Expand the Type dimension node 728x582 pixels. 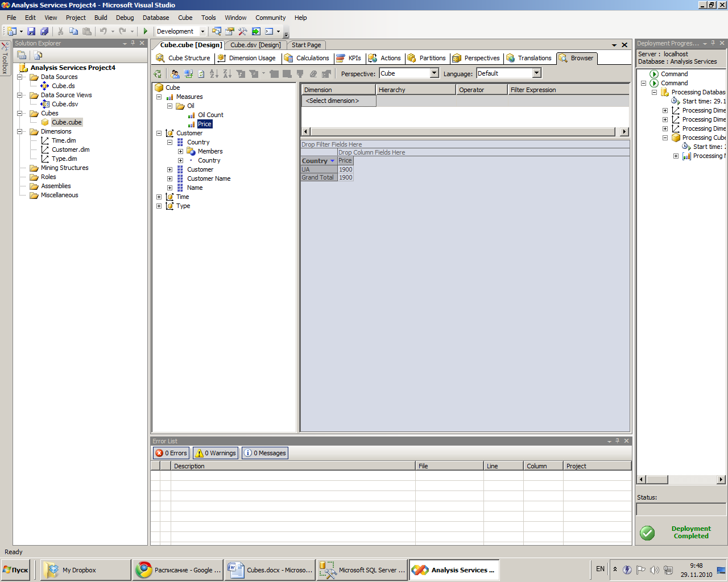pos(159,206)
